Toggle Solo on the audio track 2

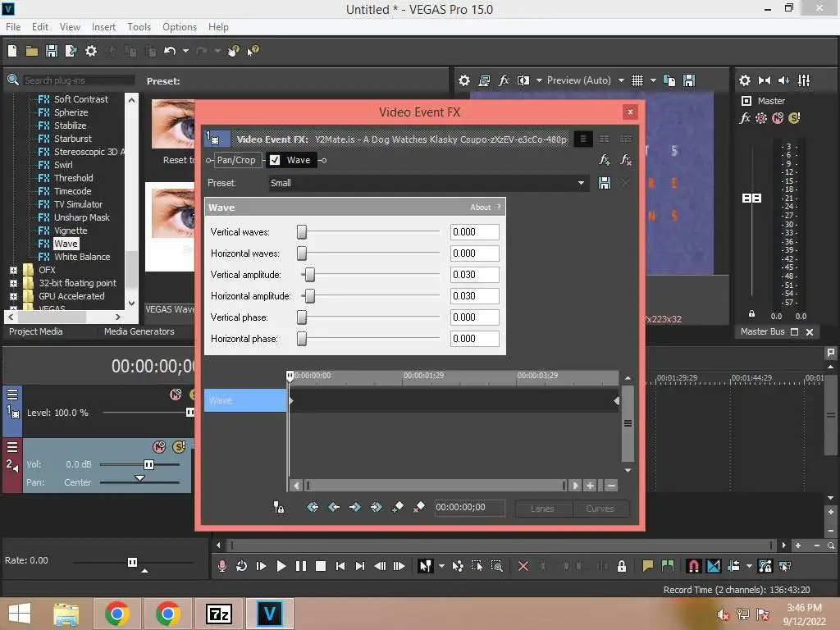pyautogui.click(x=179, y=447)
